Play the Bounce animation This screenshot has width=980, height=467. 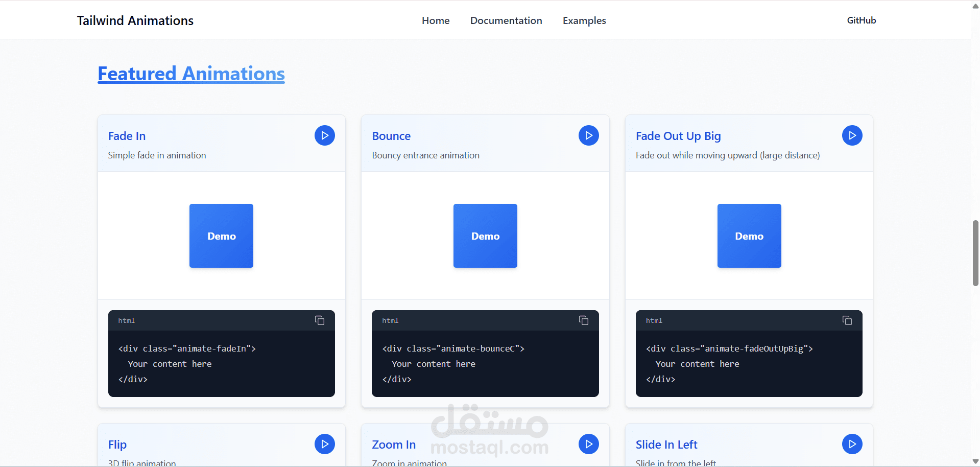pos(588,135)
